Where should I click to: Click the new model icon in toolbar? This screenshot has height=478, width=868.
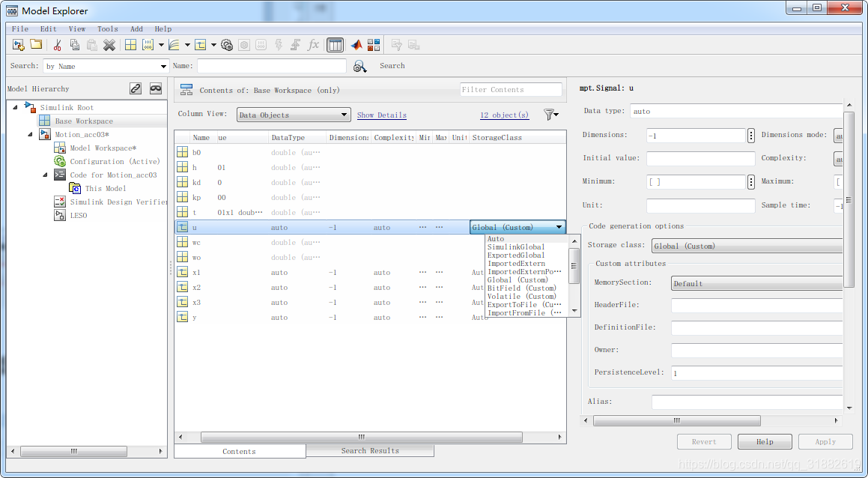18,45
